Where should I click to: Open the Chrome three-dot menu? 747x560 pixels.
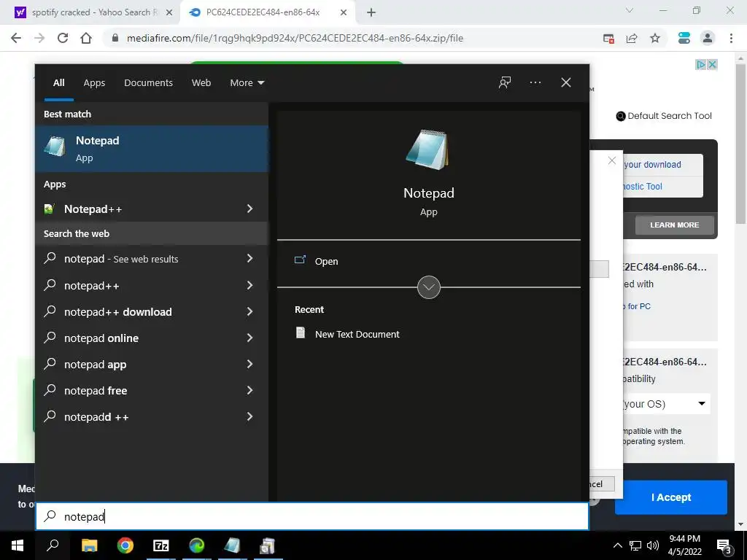(731, 38)
